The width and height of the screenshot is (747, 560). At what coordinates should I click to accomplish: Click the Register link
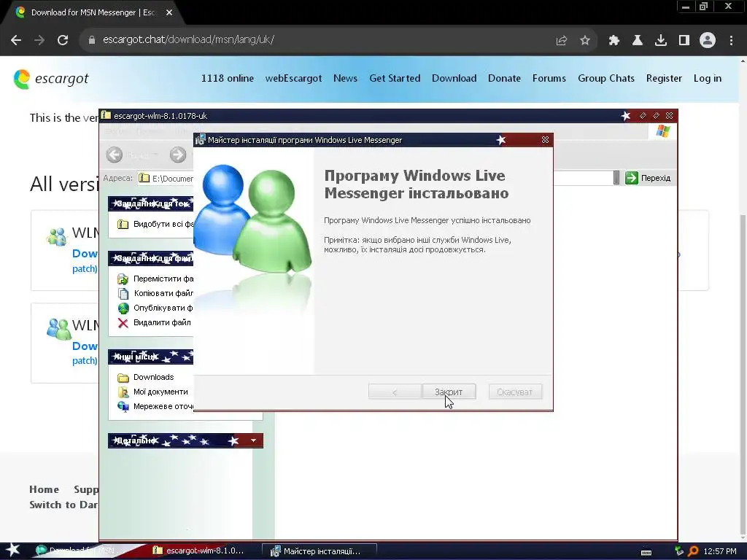click(664, 78)
